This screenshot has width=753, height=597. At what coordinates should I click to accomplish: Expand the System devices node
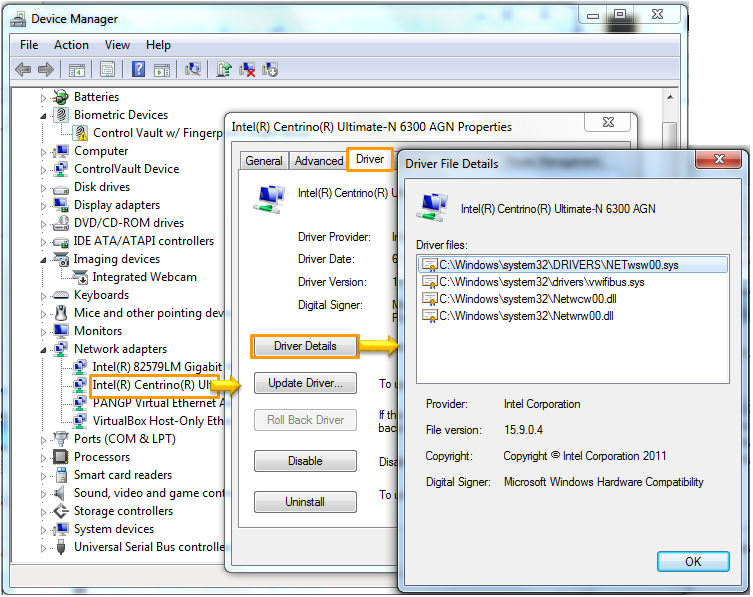pos(43,530)
